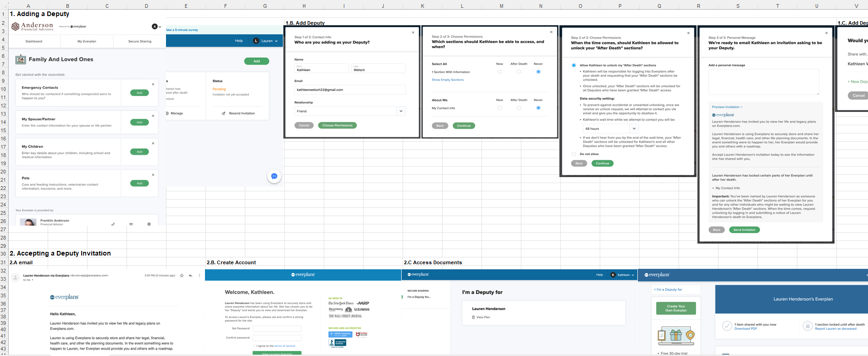The image size is (868, 356).
Task: Go to the Secure Sharing tab
Action: 139,41
